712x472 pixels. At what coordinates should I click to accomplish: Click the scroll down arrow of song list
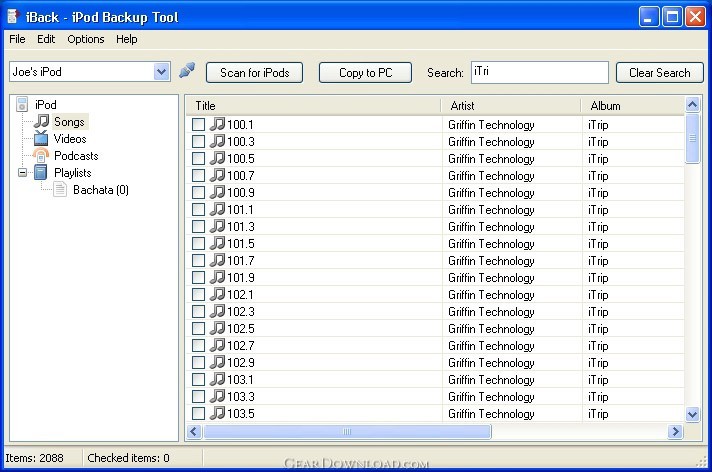coord(692,414)
